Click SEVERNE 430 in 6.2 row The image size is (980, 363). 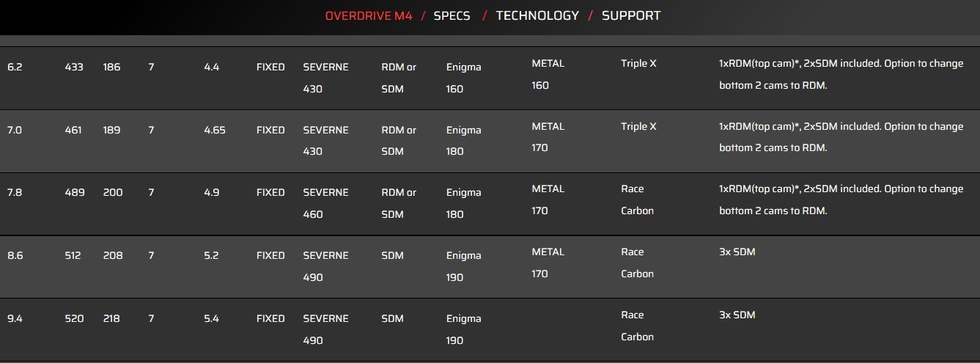pyautogui.click(x=325, y=78)
